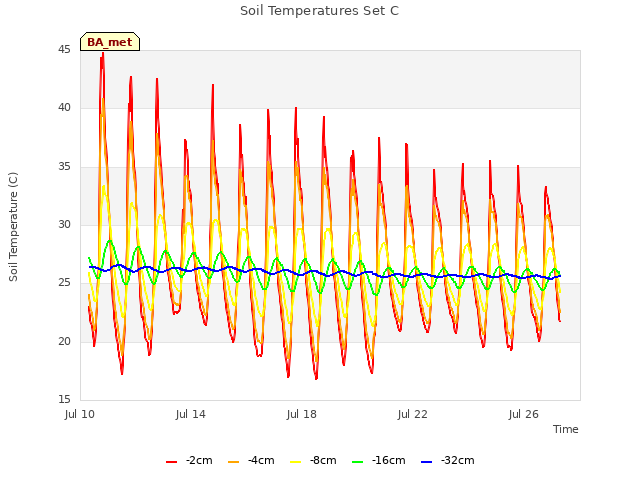Toggle the -4cm series legend label

pyautogui.click(x=261, y=460)
